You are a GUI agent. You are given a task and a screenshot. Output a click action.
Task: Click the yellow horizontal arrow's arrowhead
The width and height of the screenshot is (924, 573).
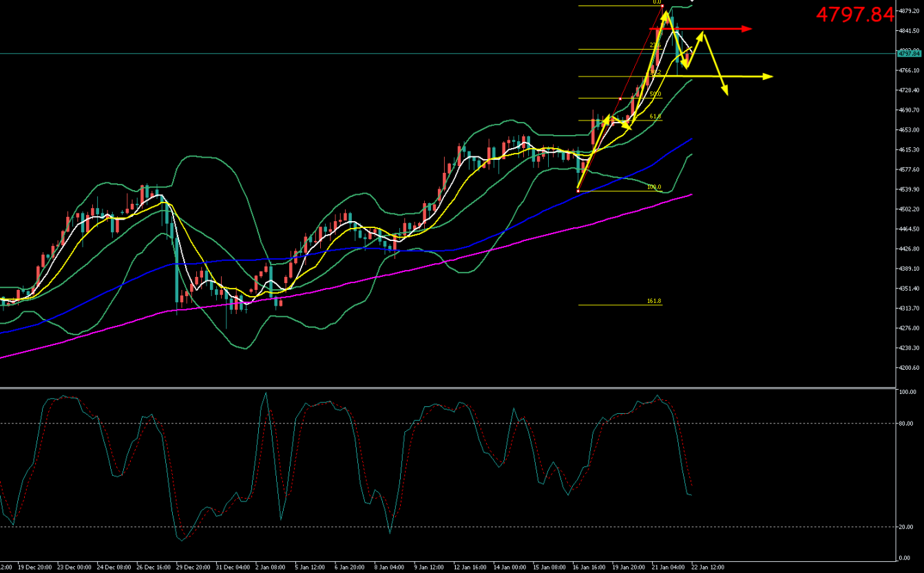click(x=768, y=76)
